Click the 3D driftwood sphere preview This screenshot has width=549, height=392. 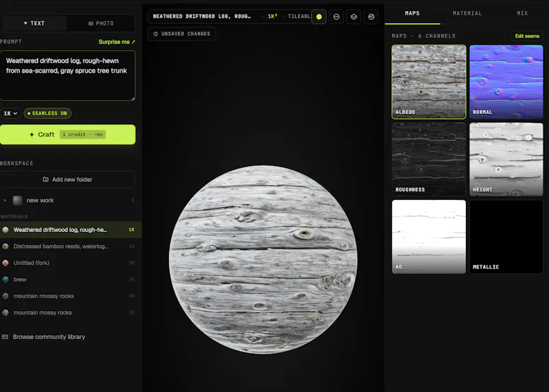point(263,260)
